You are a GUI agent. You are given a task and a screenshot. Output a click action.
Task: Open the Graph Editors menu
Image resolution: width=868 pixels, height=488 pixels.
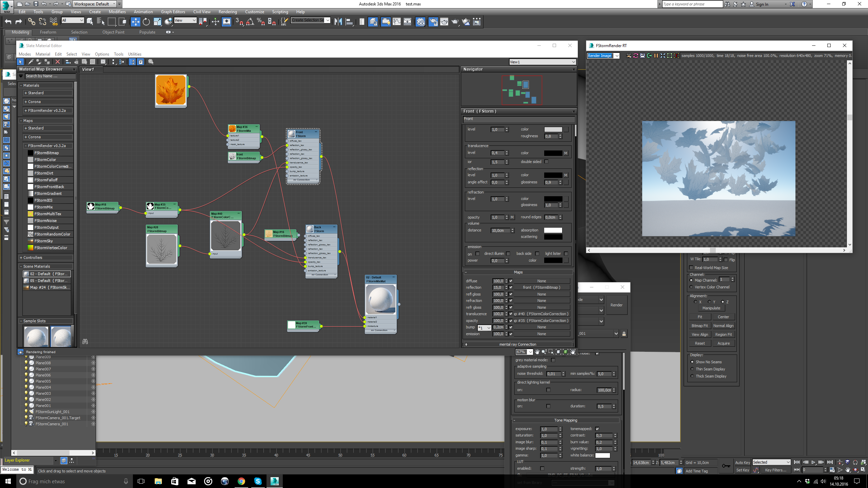point(173,12)
